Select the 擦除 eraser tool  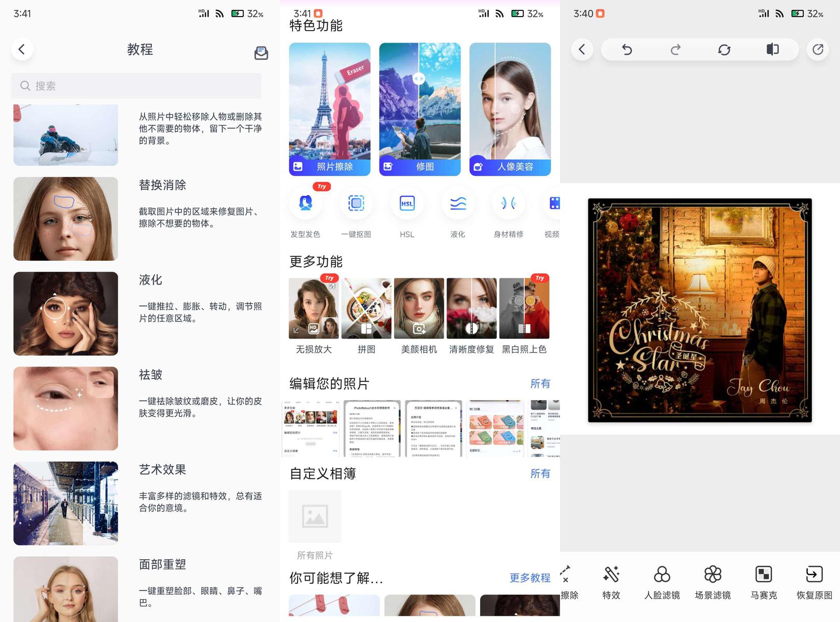[569, 583]
